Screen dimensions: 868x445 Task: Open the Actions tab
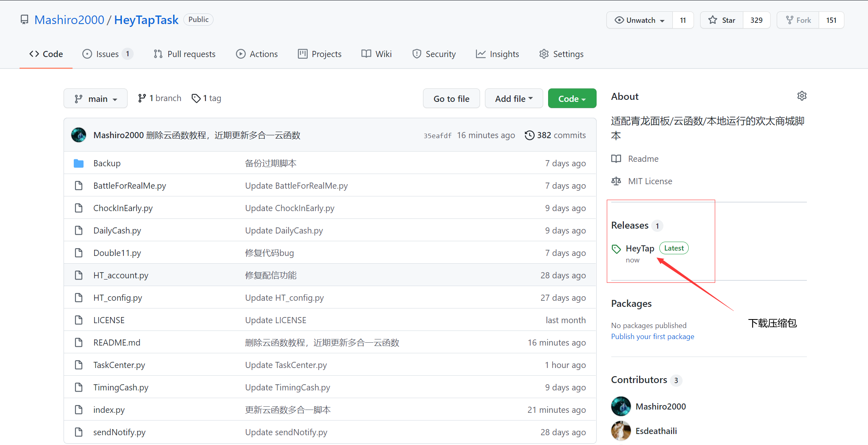(257, 54)
